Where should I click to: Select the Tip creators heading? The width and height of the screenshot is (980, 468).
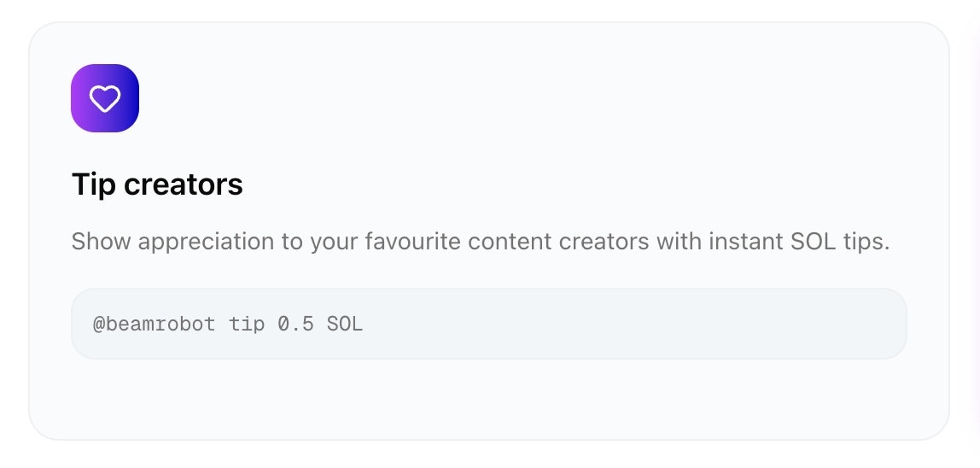tap(157, 184)
